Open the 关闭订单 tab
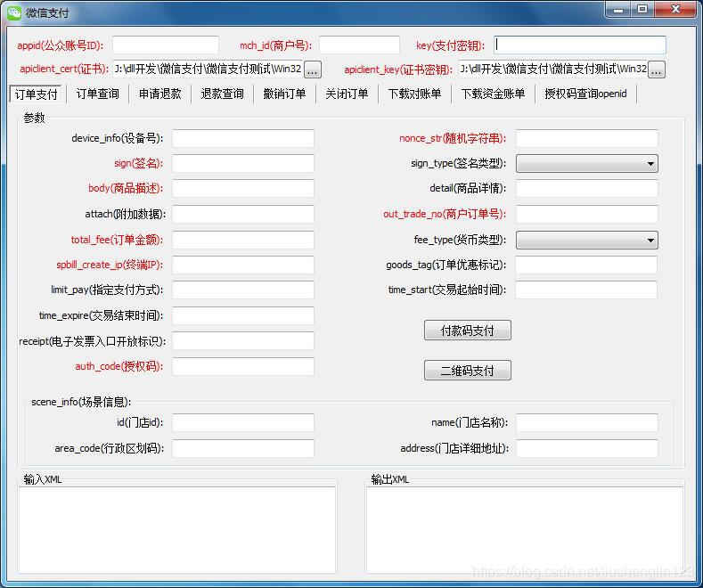The height and width of the screenshot is (588, 703). 347,94
